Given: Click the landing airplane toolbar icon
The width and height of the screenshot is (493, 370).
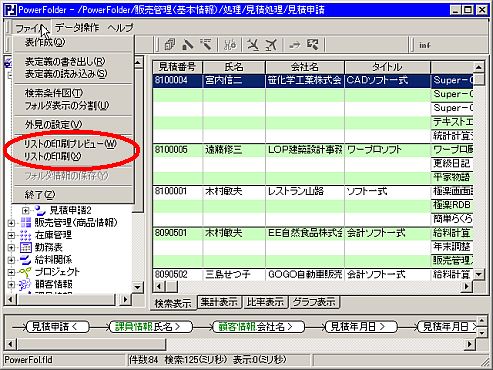Looking at the screenshot, I should (253, 44).
